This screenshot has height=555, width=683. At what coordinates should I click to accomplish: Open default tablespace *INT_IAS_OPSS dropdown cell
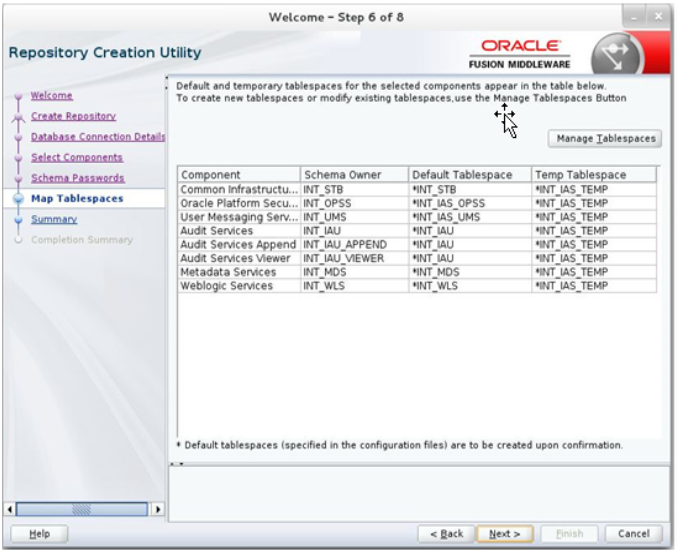tap(470, 203)
